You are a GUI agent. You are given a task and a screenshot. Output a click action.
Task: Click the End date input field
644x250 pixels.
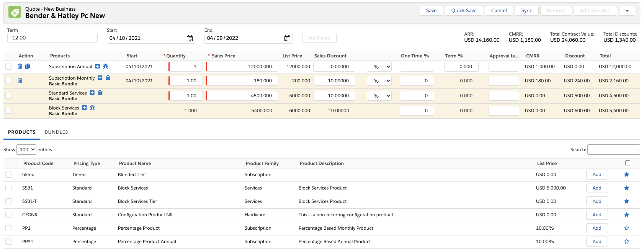point(248,38)
